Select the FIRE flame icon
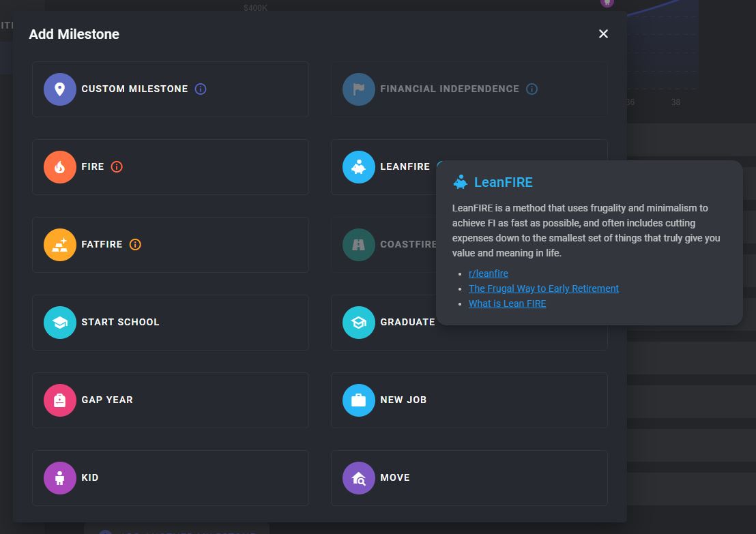The height and width of the screenshot is (534, 756). click(x=60, y=167)
